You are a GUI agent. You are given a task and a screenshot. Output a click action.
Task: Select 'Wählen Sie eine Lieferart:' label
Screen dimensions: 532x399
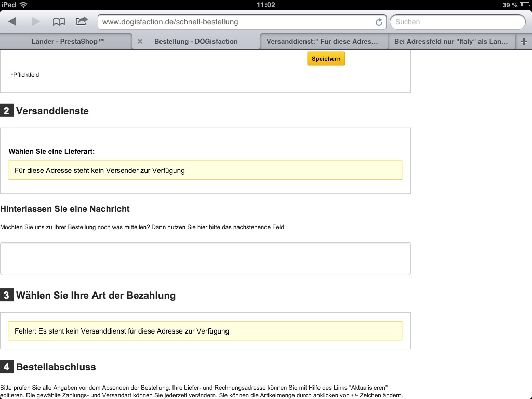pos(51,151)
